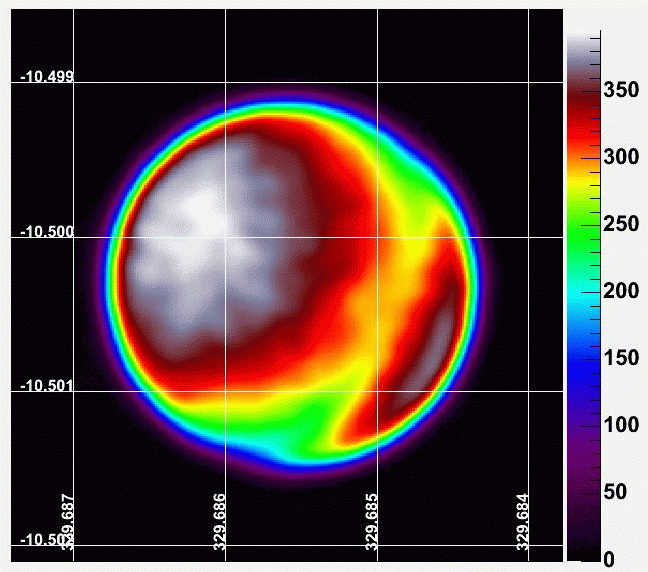Click the 250 tick label on color scale

pos(621,225)
